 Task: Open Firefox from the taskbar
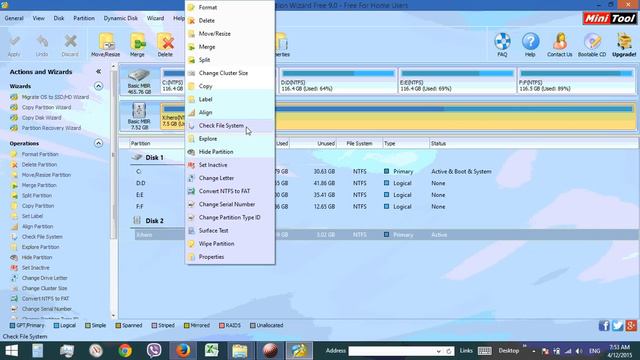tap(183, 351)
